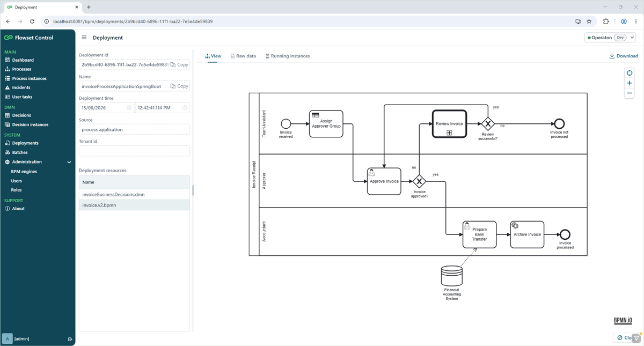
Task: Open the DMN Decisions page
Action: (21, 115)
